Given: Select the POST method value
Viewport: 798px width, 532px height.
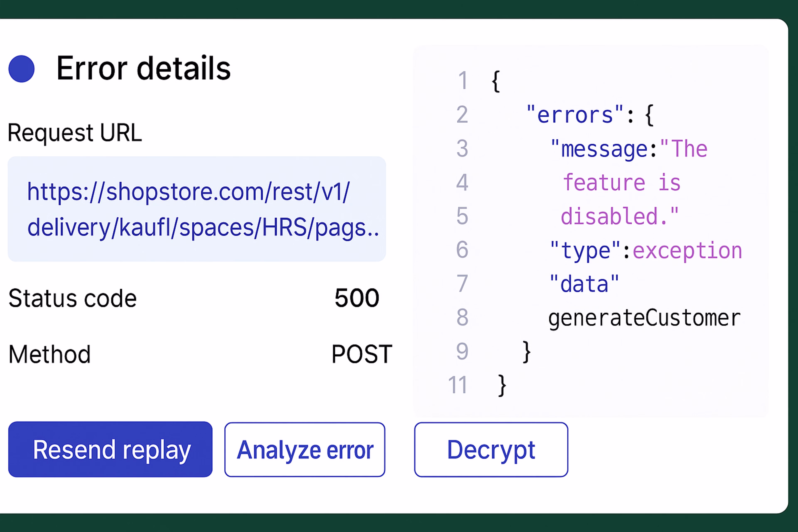Looking at the screenshot, I should click(362, 354).
